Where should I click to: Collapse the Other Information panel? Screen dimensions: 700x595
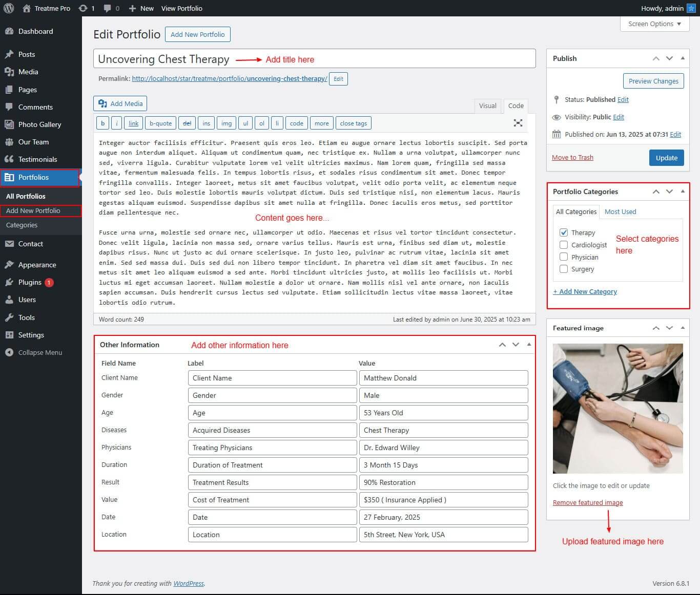point(529,345)
